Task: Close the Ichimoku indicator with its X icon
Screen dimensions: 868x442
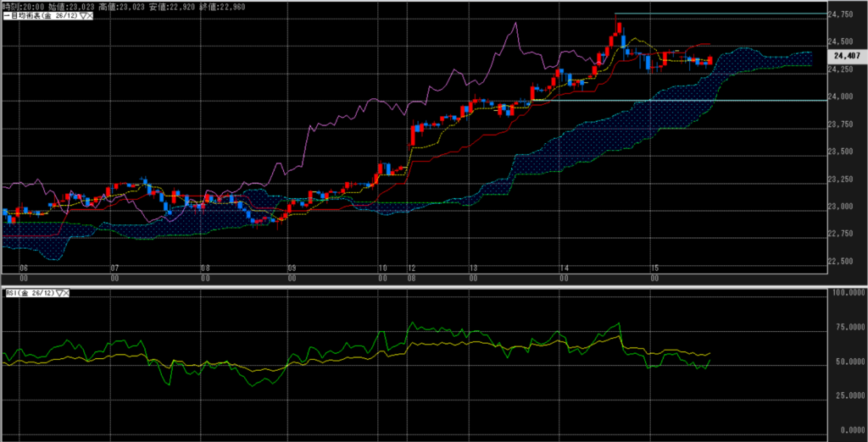Action: pos(88,16)
